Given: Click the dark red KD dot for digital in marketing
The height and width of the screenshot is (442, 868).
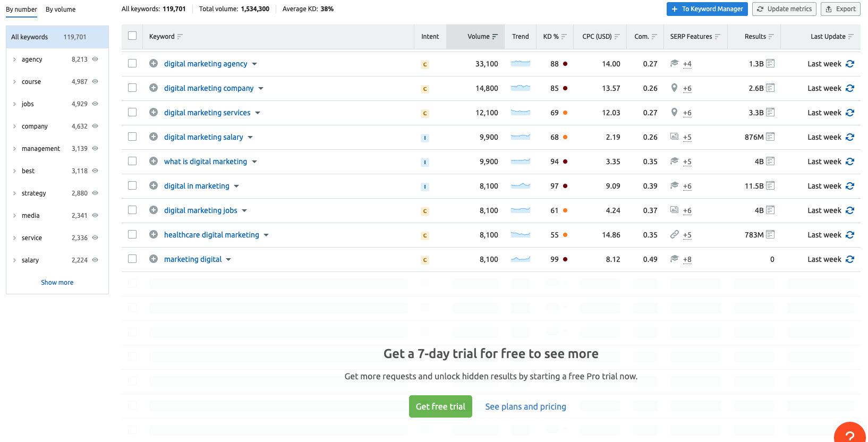Looking at the screenshot, I should [565, 186].
